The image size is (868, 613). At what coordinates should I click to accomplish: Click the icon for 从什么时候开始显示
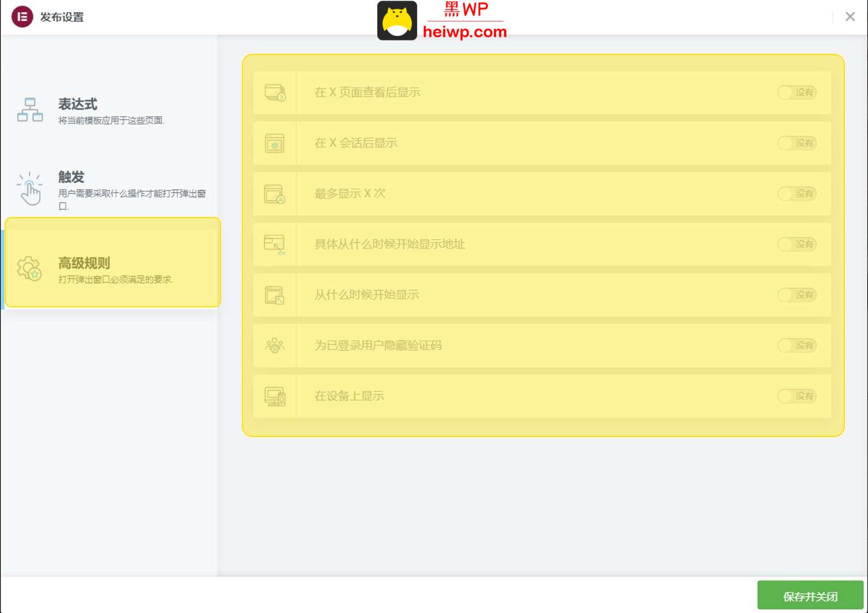(275, 295)
